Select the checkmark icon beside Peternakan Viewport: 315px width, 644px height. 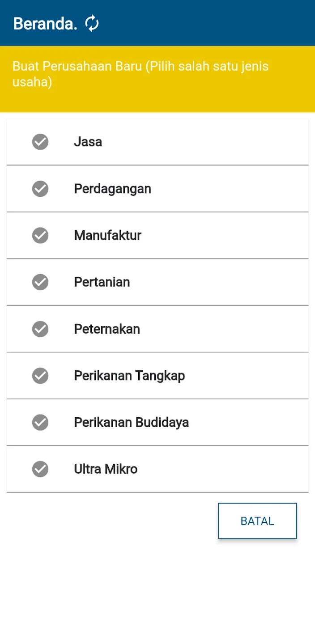click(40, 329)
